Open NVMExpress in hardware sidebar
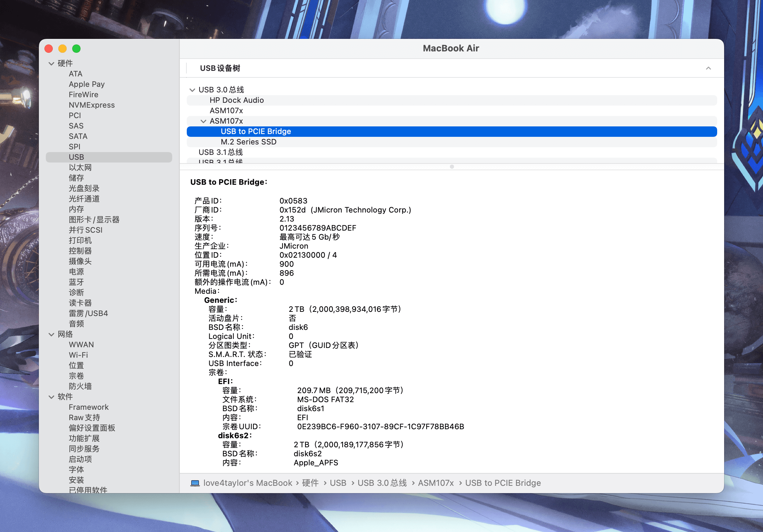 [x=92, y=105]
